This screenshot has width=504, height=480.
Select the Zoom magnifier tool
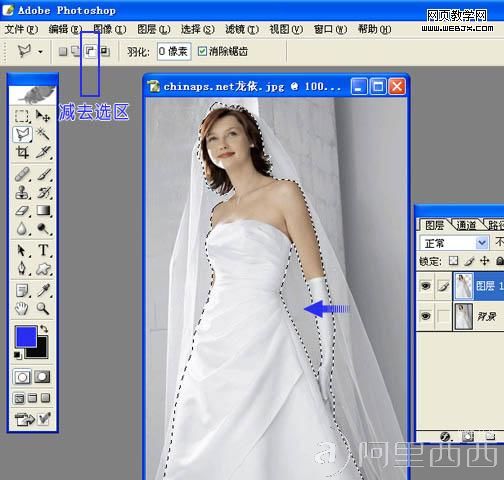[43, 308]
